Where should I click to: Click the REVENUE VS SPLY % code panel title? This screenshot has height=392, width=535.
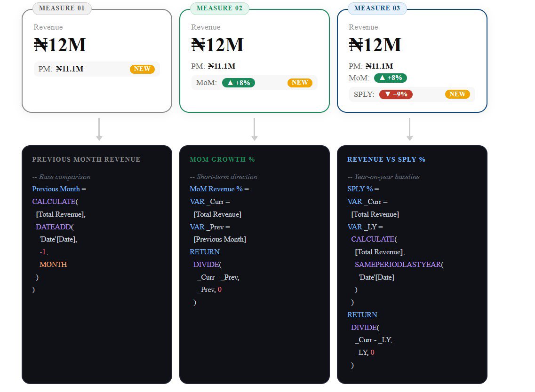click(386, 159)
